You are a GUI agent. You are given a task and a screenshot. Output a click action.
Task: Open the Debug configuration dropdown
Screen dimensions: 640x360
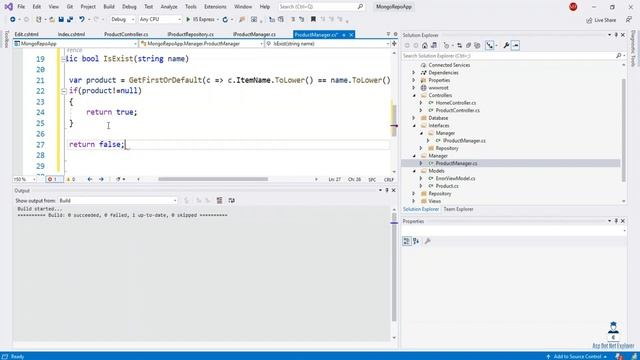[122, 19]
